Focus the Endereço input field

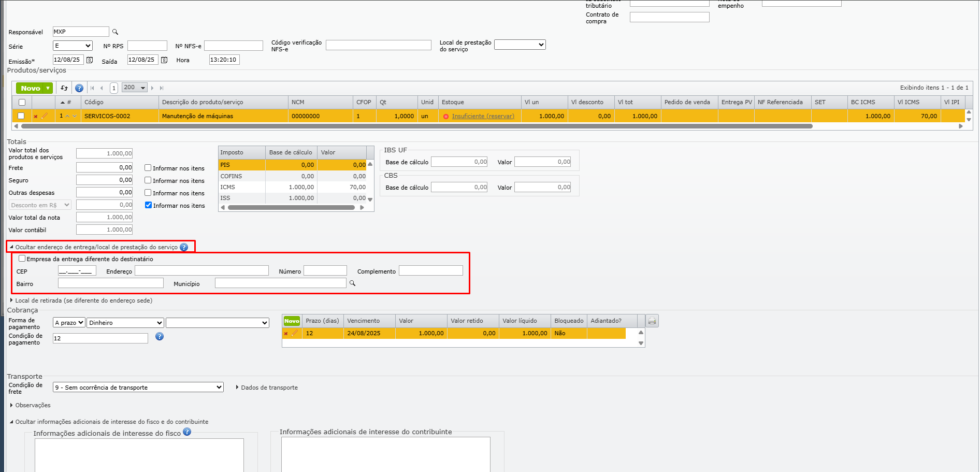201,270
